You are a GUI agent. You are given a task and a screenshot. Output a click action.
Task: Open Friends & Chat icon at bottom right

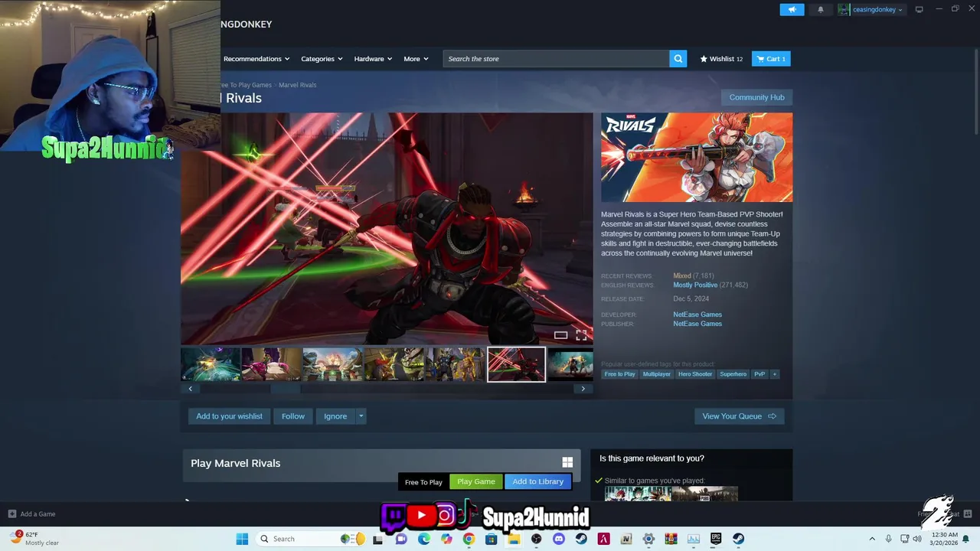(967, 514)
